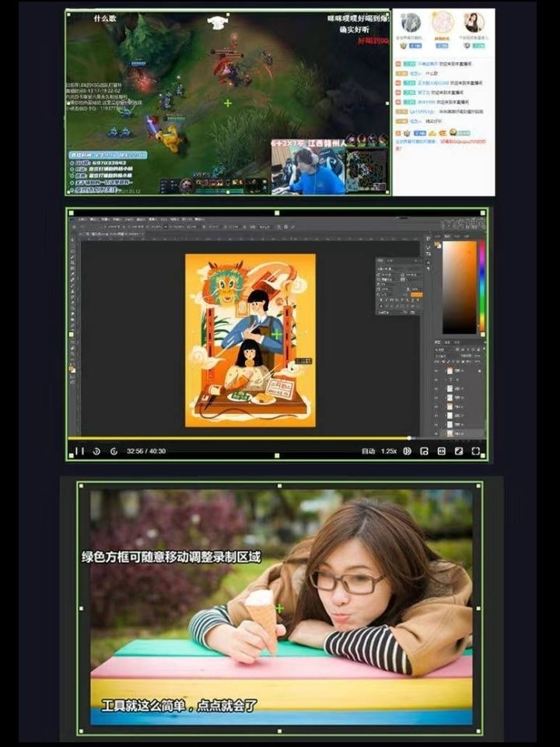The image size is (560, 747).
Task: Click the rainbow hue strip in Photoshop
Action: (481, 286)
